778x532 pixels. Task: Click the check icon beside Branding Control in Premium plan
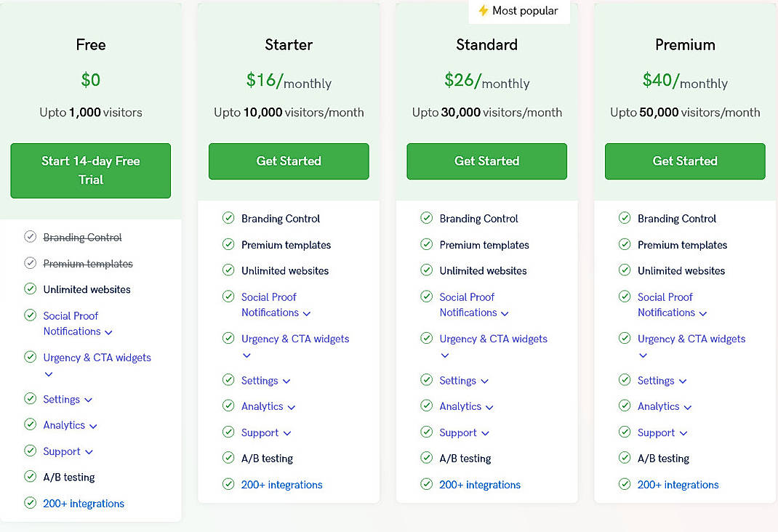pyautogui.click(x=625, y=218)
